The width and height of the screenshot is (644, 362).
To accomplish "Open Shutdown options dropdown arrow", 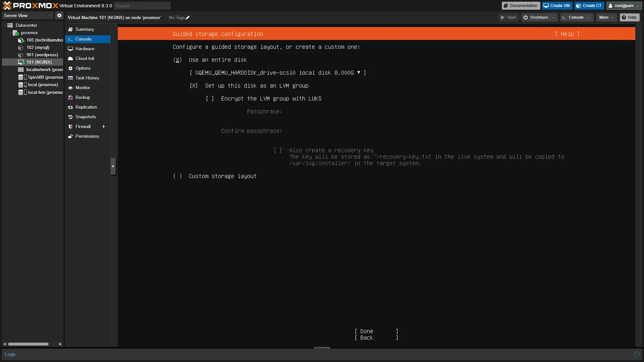I will pos(553,17).
